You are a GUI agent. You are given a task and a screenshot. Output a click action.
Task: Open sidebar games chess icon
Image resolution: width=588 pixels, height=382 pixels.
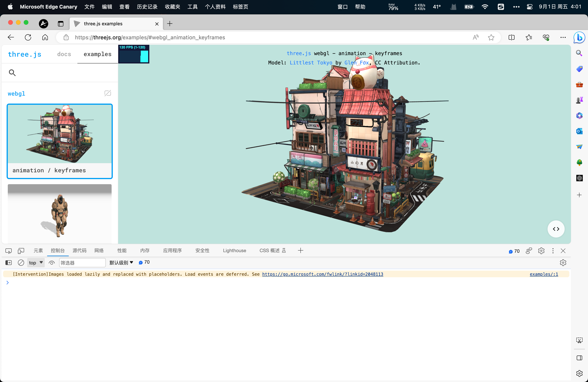point(579,100)
